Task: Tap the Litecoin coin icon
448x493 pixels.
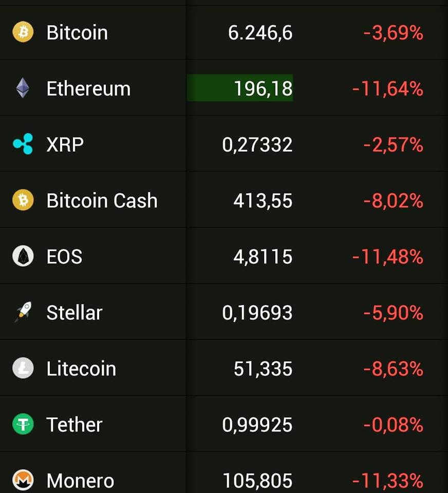Action: coord(23,368)
